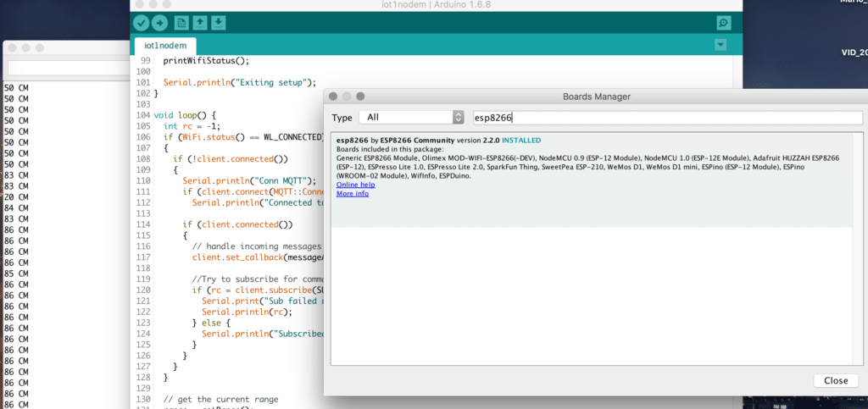Click the Arduino window title iot1nodem

click(436, 4)
